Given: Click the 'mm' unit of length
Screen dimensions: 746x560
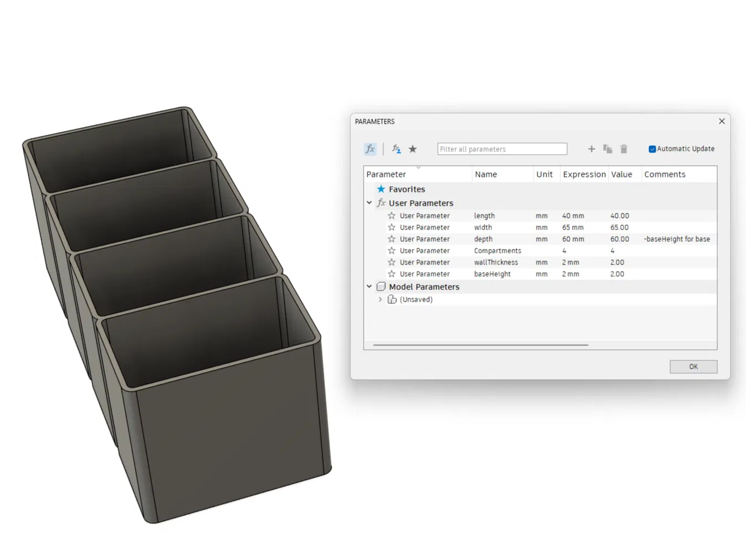Looking at the screenshot, I should click(x=541, y=216).
